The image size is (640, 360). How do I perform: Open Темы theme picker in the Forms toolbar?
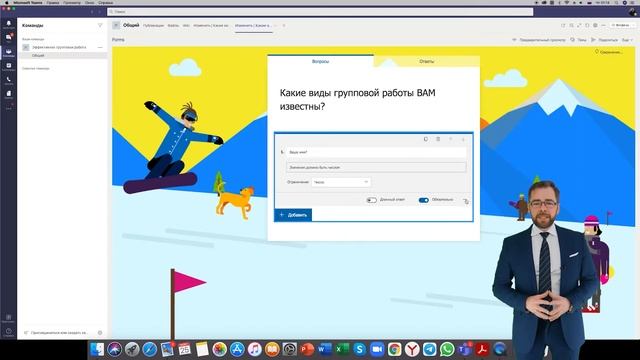click(x=578, y=40)
